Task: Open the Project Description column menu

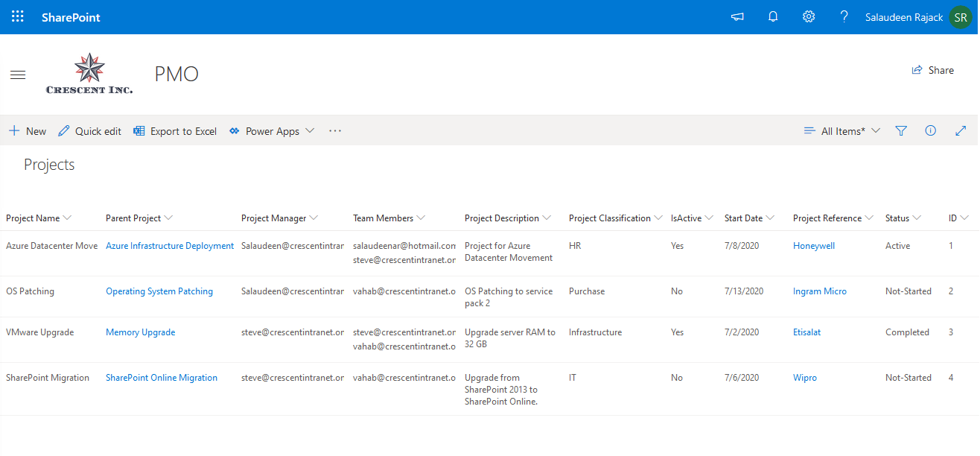Action: [508, 218]
